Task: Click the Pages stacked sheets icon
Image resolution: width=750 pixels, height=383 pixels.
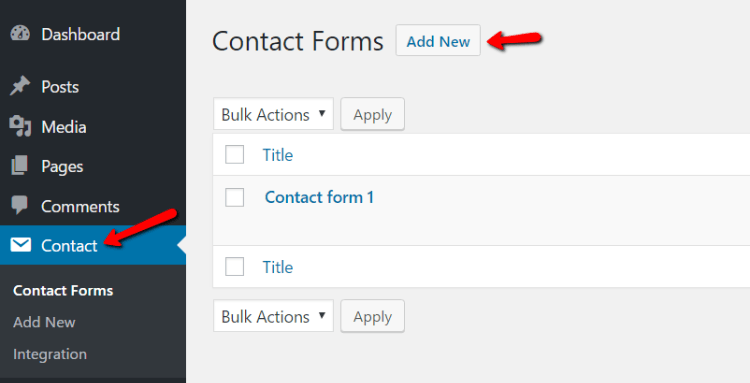Action: point(20,166)
